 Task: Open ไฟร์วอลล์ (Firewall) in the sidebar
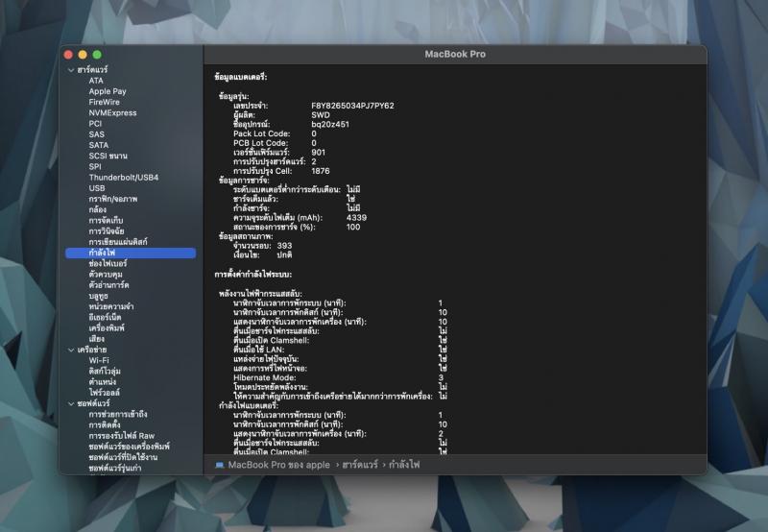pos(108,393)
